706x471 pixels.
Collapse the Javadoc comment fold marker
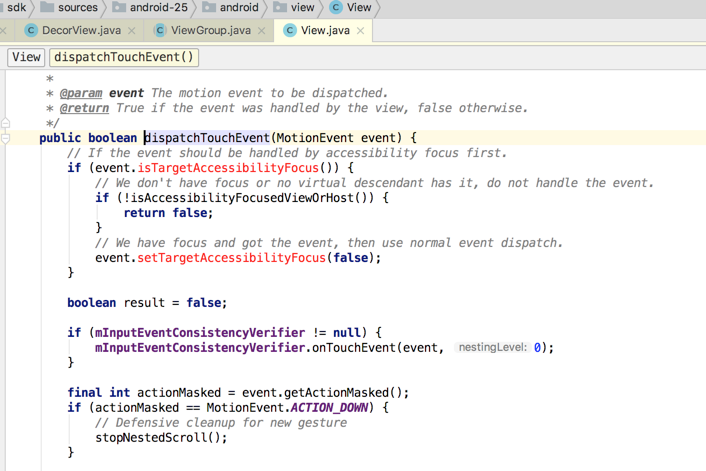click(x=5, y=122)
